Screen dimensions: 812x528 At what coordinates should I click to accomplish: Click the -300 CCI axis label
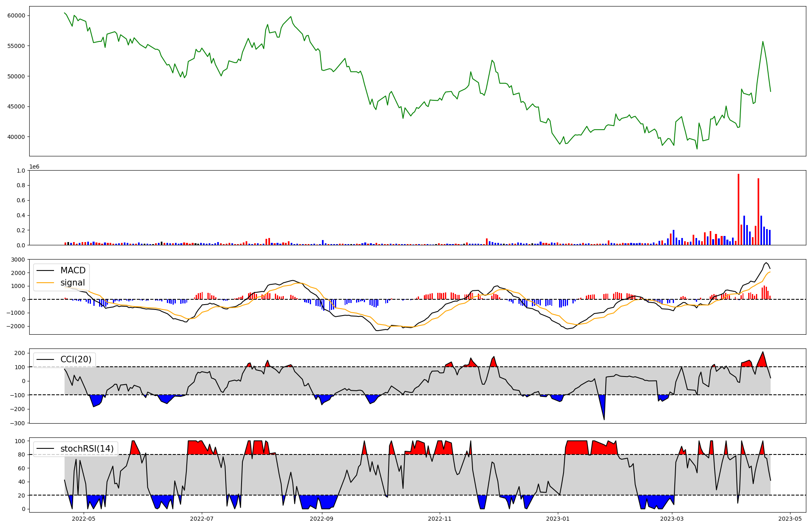coord(18,423)
